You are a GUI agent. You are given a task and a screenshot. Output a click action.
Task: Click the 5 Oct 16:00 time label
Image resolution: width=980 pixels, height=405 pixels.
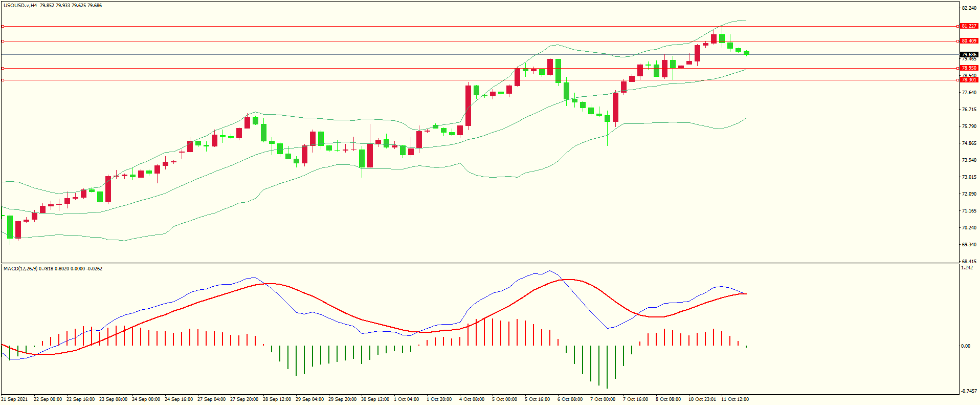click(537, 399)
